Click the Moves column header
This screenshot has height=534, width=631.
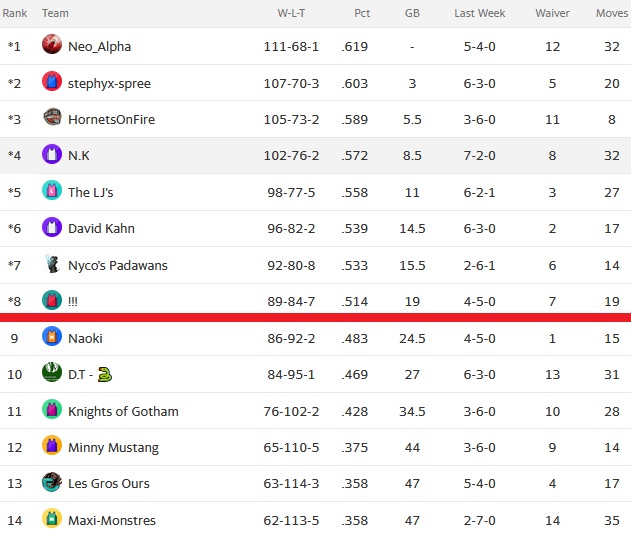point(612,13)
